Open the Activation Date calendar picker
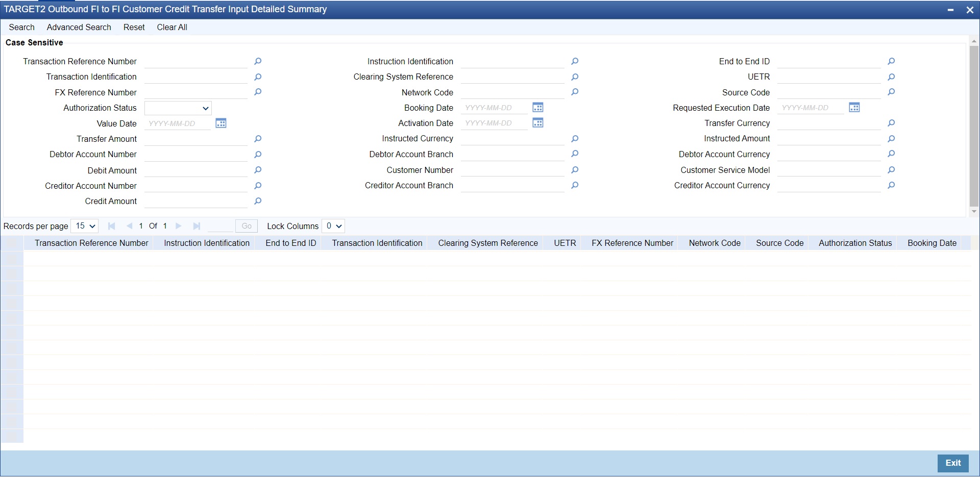This screenshot has width=980, height=478. click(538, 122)
